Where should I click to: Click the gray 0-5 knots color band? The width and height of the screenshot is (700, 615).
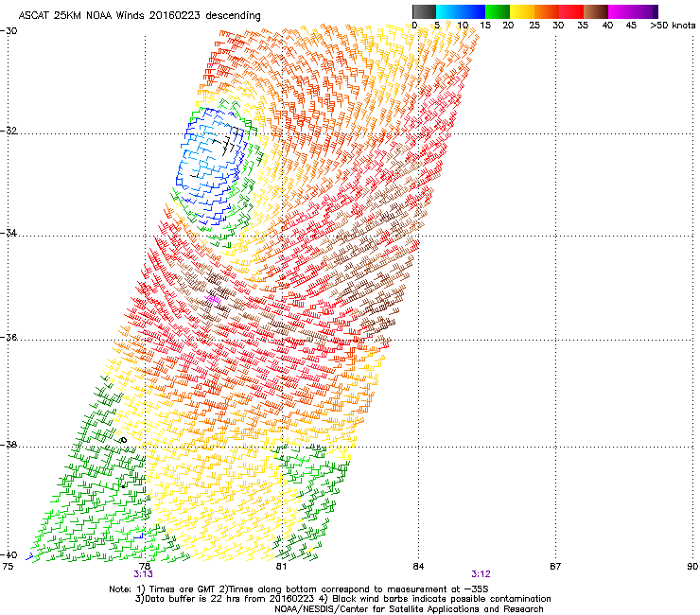(424, 11)
